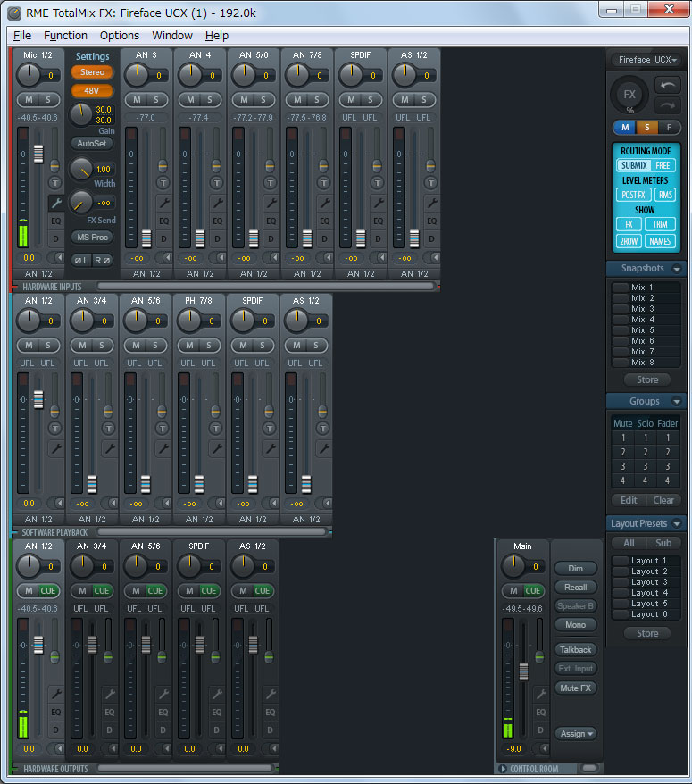Collapse the Snapshots panel arrow

pyautogui.click(x=677, y=269)
